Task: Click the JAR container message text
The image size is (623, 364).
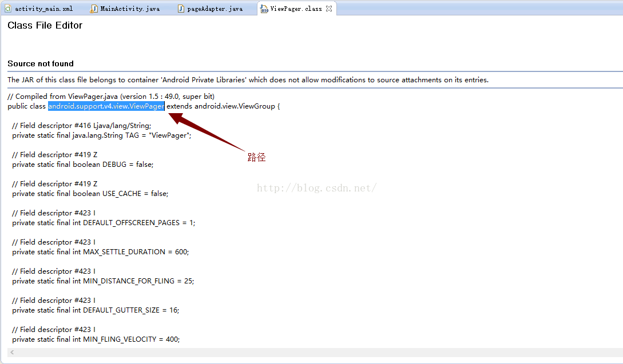Action: tap(248, 80)
